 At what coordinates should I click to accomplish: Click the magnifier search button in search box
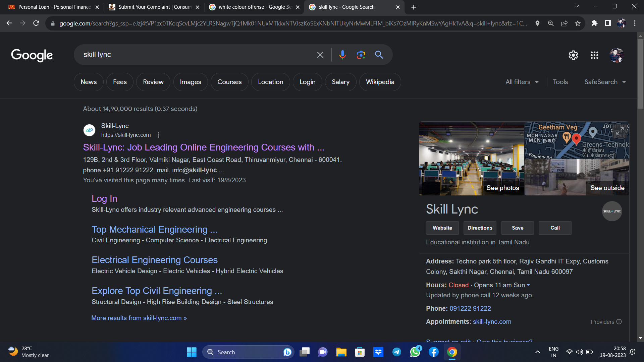click(379, 55)
